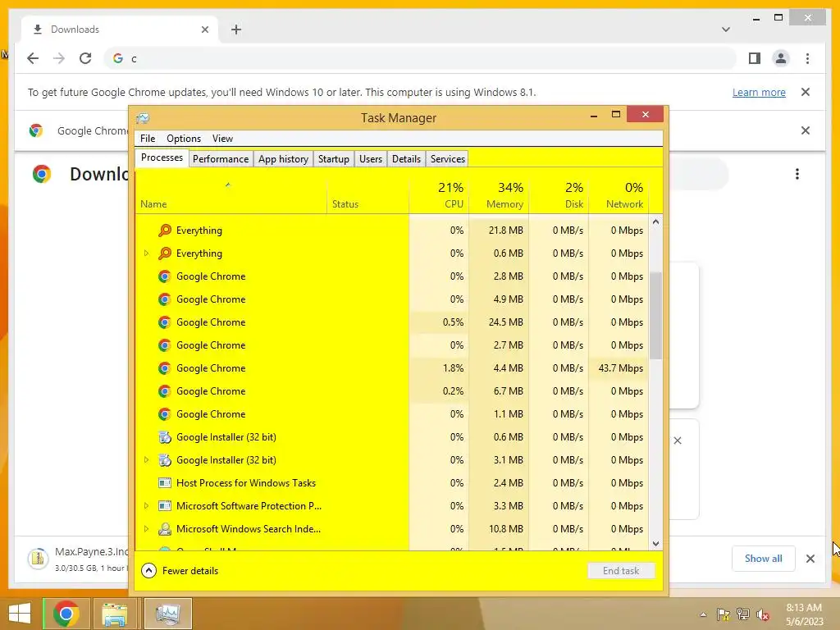The image size is (840, 630).
Task: Expand the Microsoft Windows Search Indexer process
Action: pos(146,529)
